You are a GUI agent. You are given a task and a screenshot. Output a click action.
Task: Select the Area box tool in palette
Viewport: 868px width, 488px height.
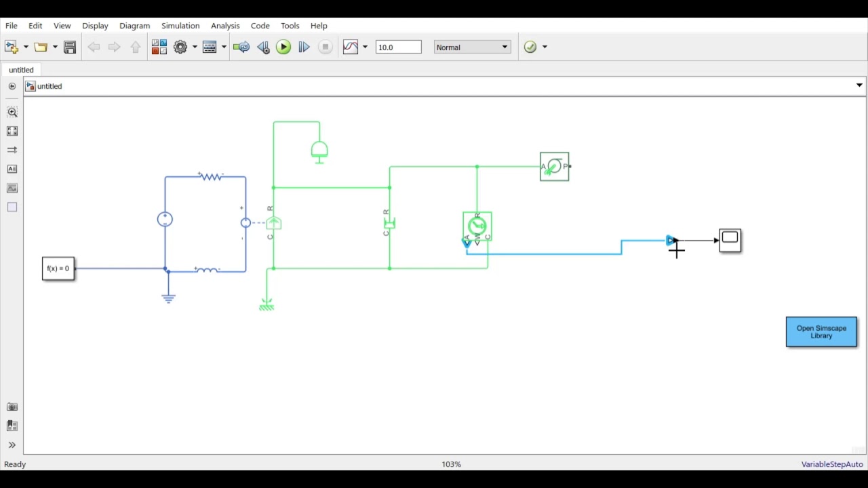point(12,207)
